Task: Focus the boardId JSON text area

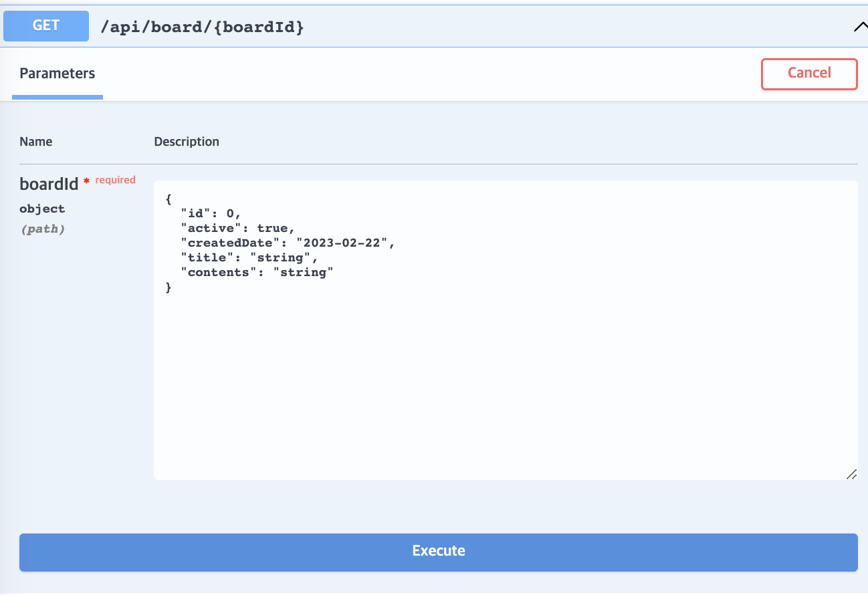Action: click(506, 330)
